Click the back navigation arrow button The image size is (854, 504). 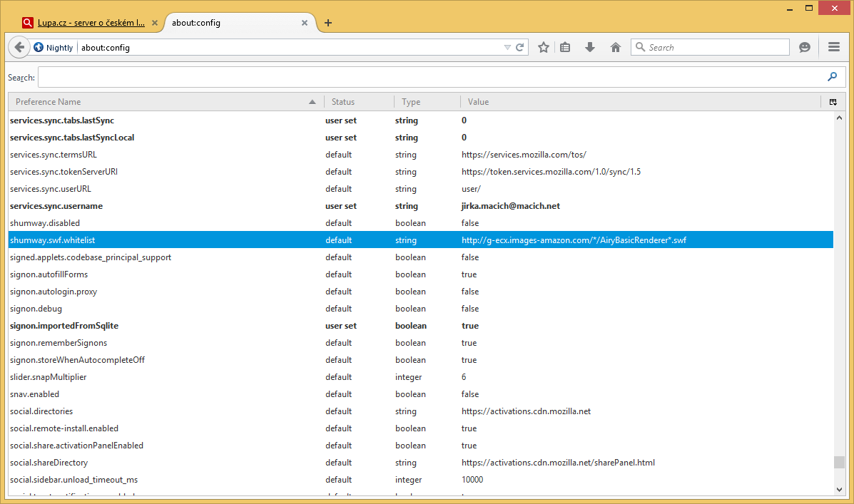[19, 48]
